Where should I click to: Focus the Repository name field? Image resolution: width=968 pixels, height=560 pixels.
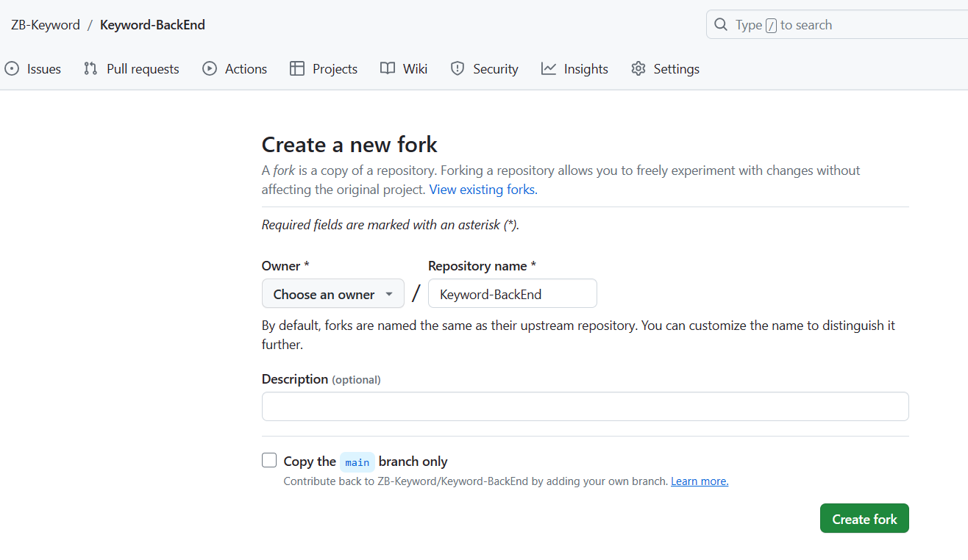(x=513, y=294)
